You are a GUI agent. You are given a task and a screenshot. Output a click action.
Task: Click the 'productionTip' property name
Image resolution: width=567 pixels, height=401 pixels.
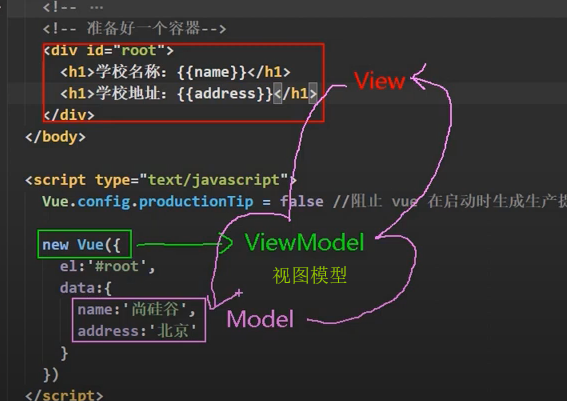coord(196,202)
